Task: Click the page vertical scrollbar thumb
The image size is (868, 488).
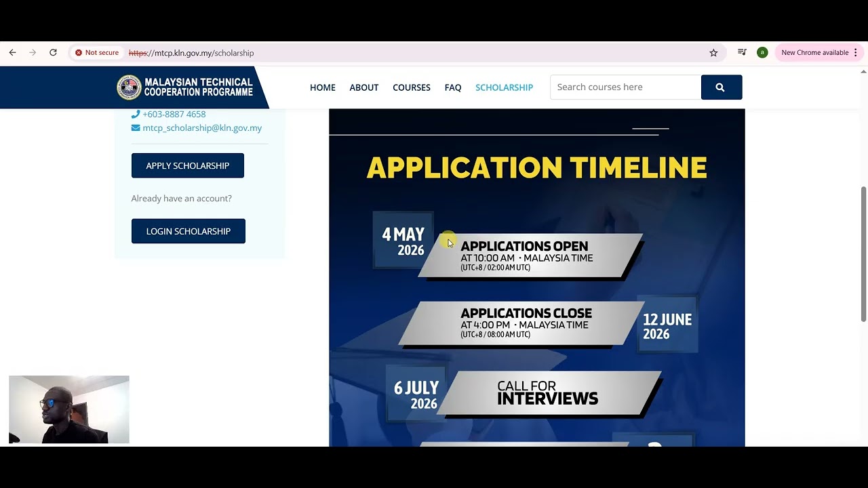Action: pos(863,253)
